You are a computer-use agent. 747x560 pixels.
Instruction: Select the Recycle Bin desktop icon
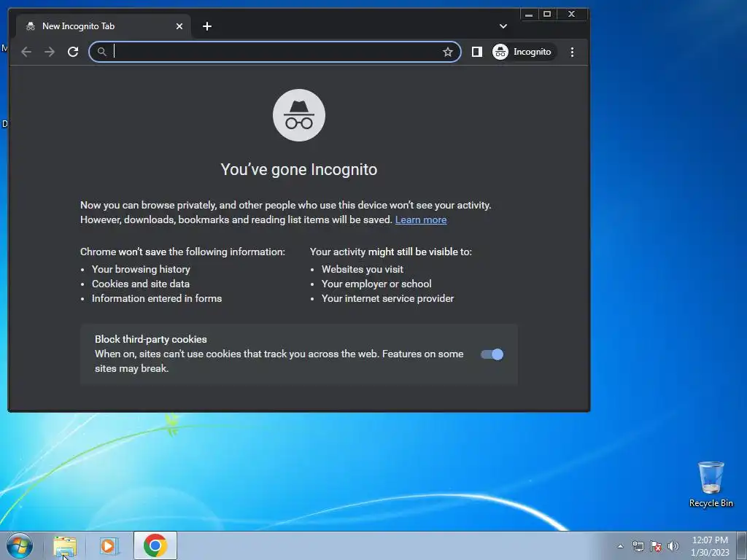[711, 484]
